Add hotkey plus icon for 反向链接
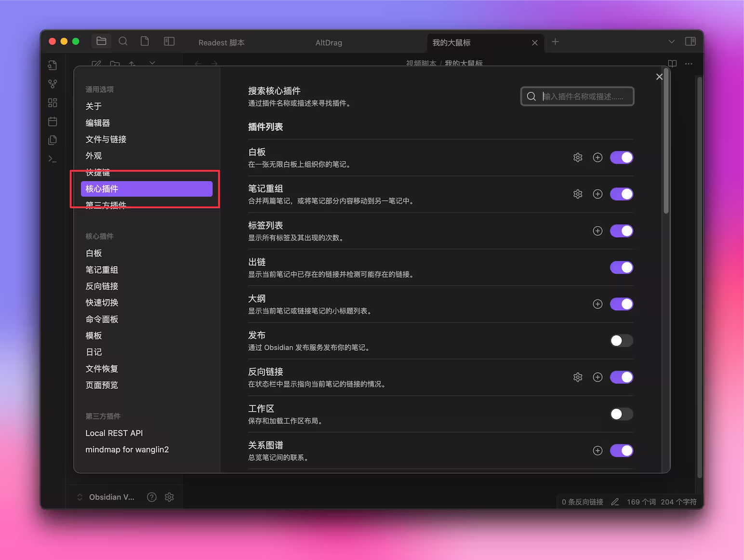The image size is (744, 560). (598, 377)
